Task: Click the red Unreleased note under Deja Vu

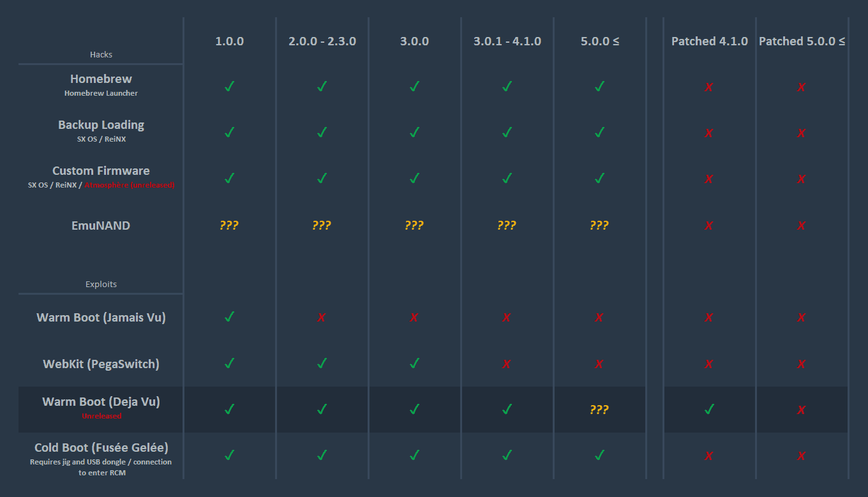Action: [101, 416]
